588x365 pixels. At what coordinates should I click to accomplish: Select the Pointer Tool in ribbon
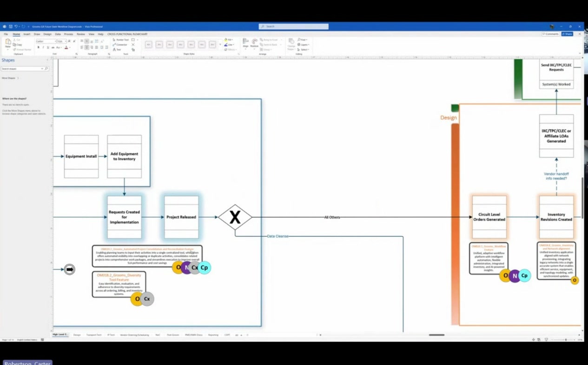coord(121,40)
